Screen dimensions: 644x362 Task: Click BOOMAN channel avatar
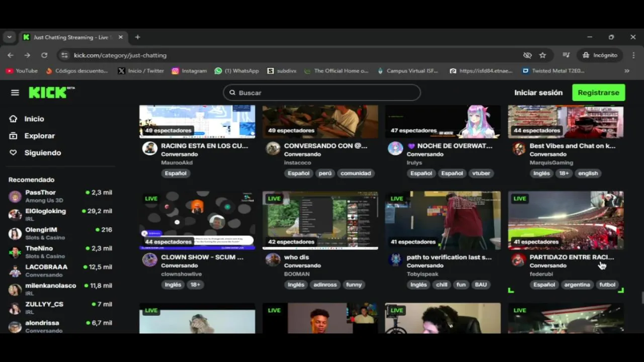tap(273, 260)
